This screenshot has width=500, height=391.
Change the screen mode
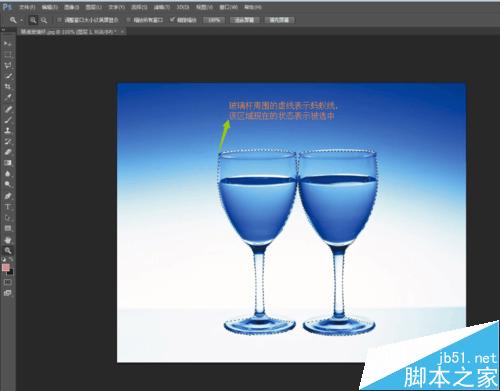pos(8,293)
